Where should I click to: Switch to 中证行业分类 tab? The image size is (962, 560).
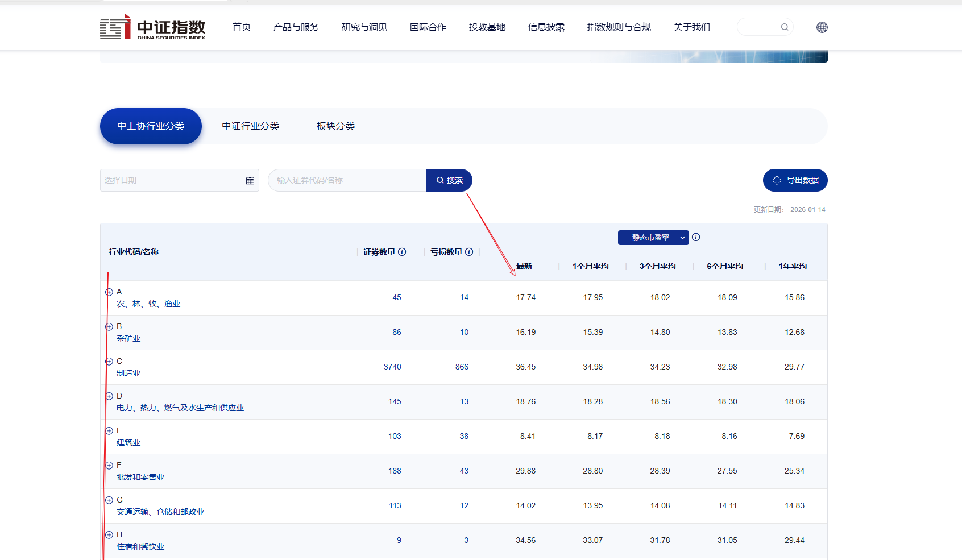pos(250,126)
